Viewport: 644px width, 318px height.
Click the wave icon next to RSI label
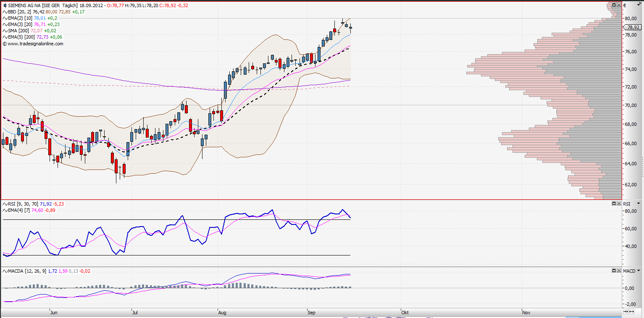coord(5,204)
